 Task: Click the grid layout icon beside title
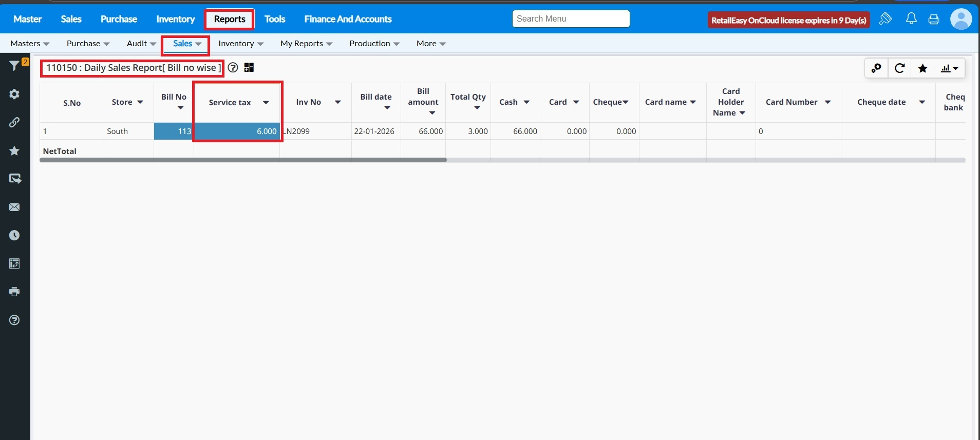pos(249,68)
